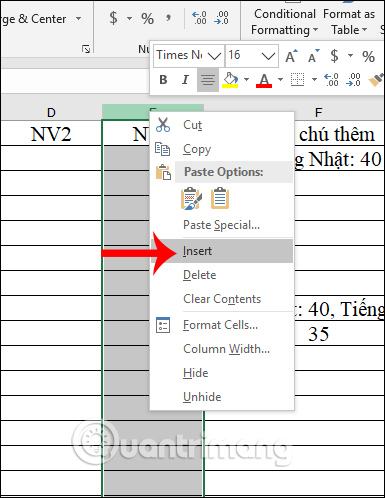385x498 pixels.
Task: Open Conditional Formatting menu
Action: pyautogui.click(x=284, y=21)
